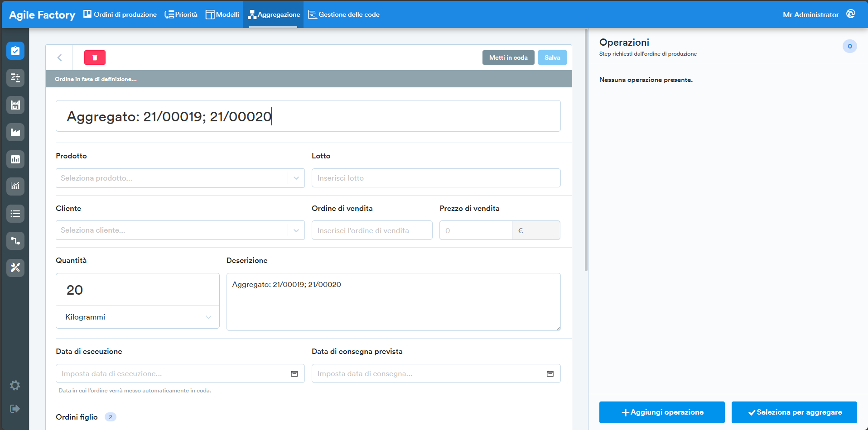The image size is (868, 430).
Task: Click the Operazioni panel heading
Action: coord(624,42)
